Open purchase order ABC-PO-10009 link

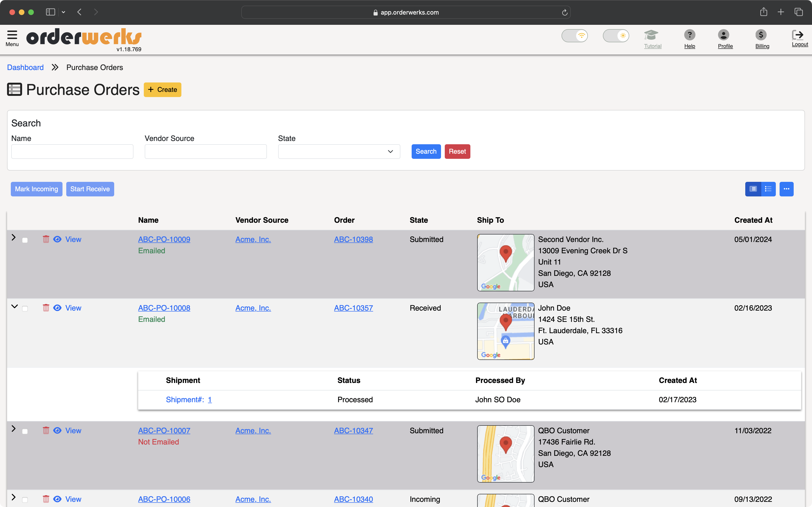click(164, 239)
